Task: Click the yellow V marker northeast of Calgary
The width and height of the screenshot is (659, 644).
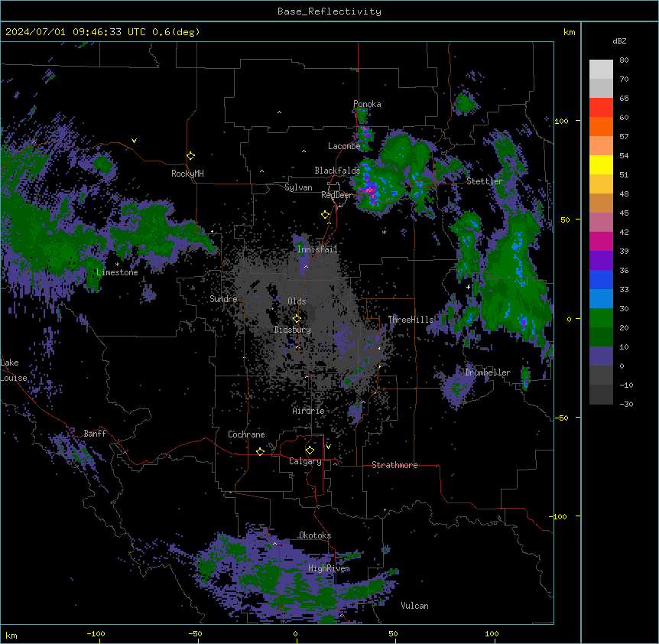Action: coord(328,447)
